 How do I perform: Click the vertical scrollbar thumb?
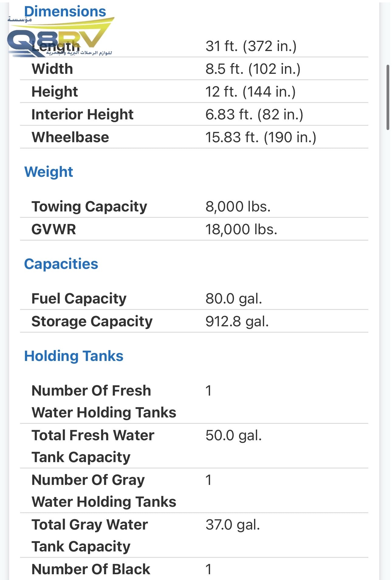(388, 97)
